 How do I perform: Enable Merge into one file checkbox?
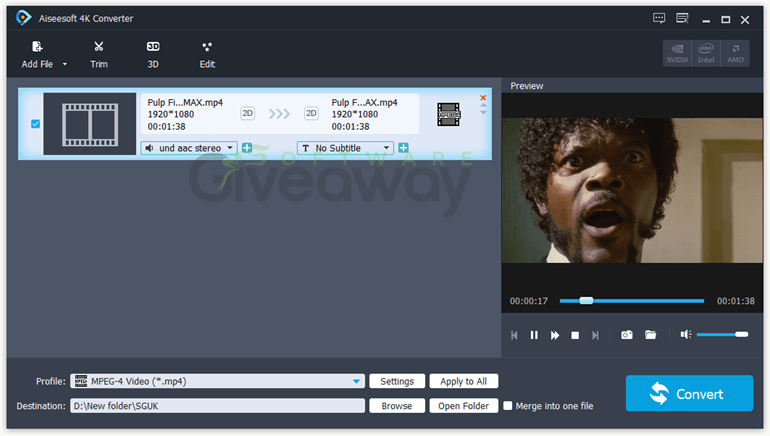click(x=508, y=406)
